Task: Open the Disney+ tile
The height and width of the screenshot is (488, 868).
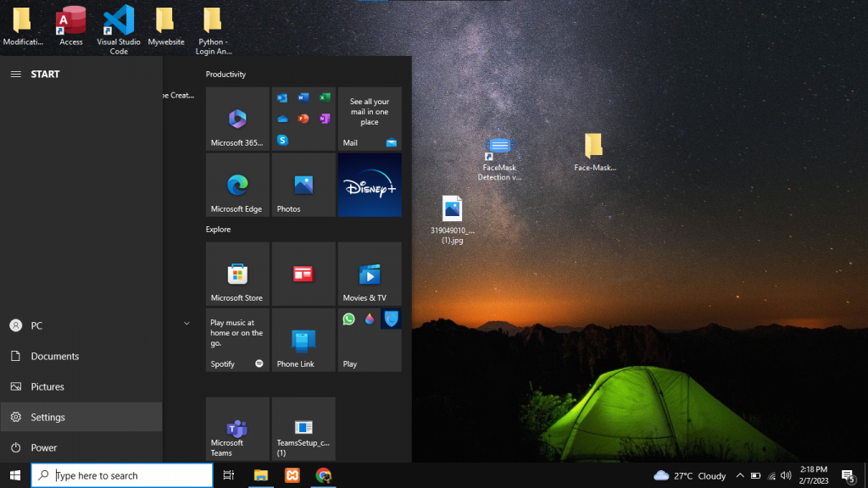Action: click(x=370, y=185)
